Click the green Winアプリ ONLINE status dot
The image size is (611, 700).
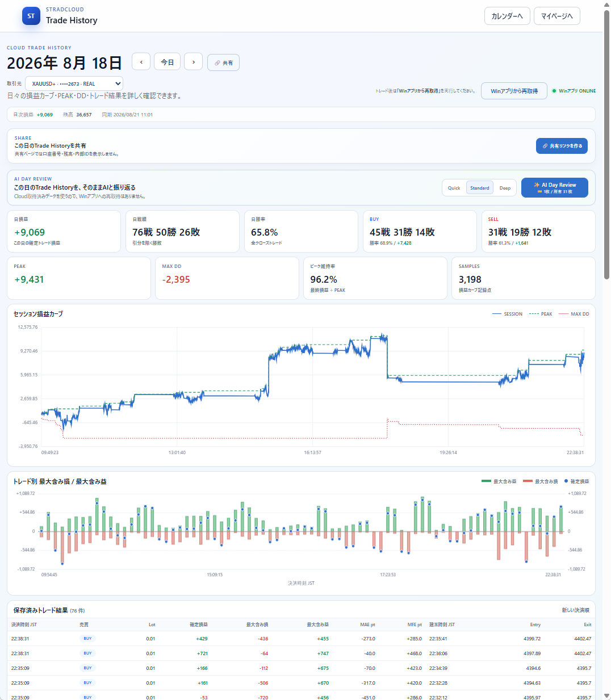554,91
